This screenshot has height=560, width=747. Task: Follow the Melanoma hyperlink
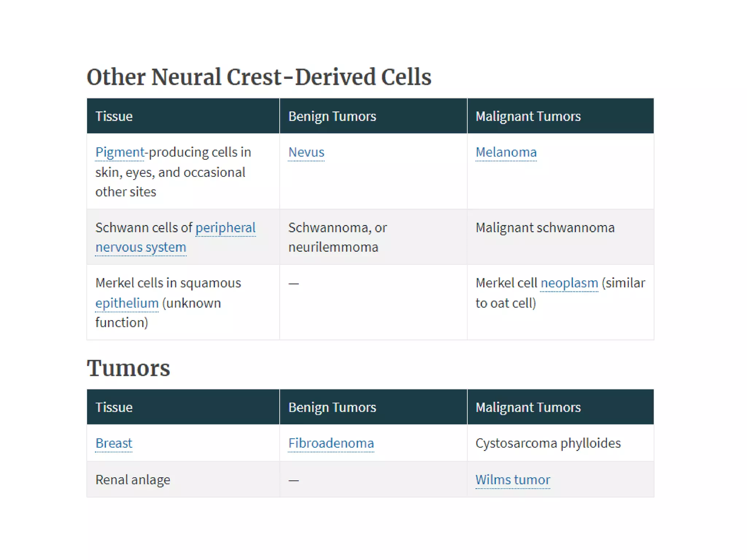pos(506,152)
